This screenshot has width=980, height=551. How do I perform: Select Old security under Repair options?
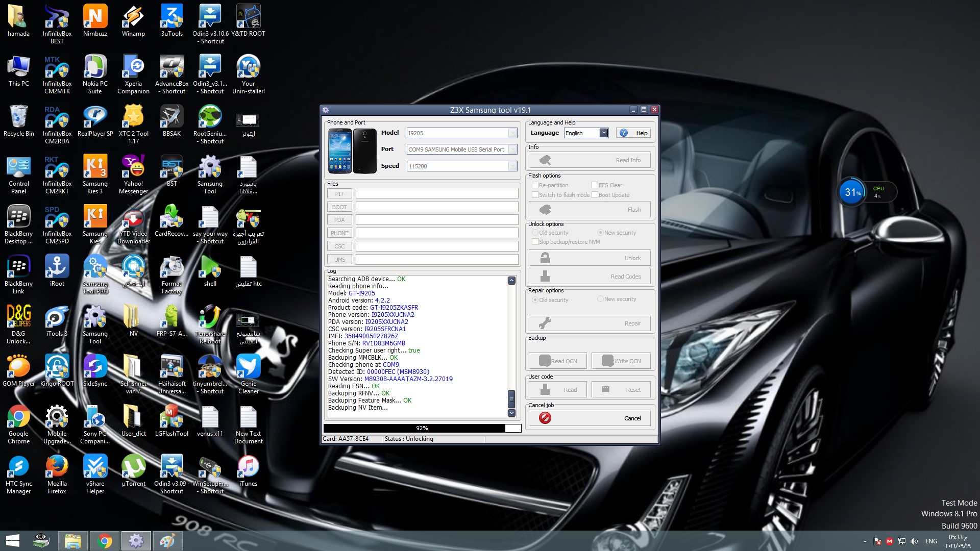[x=535, y=300]
